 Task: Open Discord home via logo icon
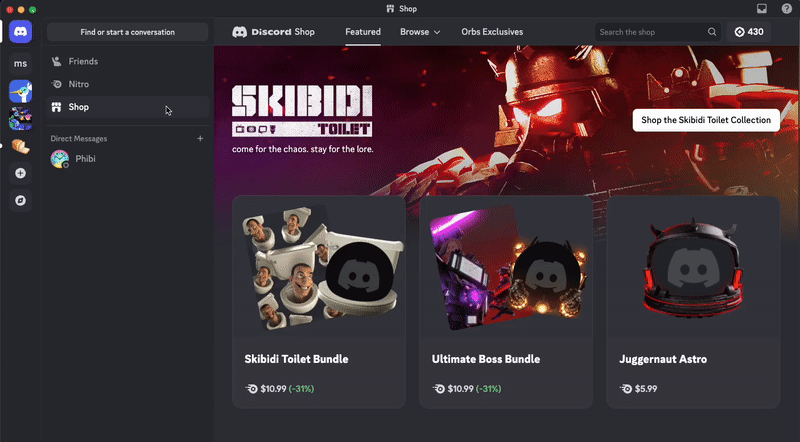[x=20, y=32]
